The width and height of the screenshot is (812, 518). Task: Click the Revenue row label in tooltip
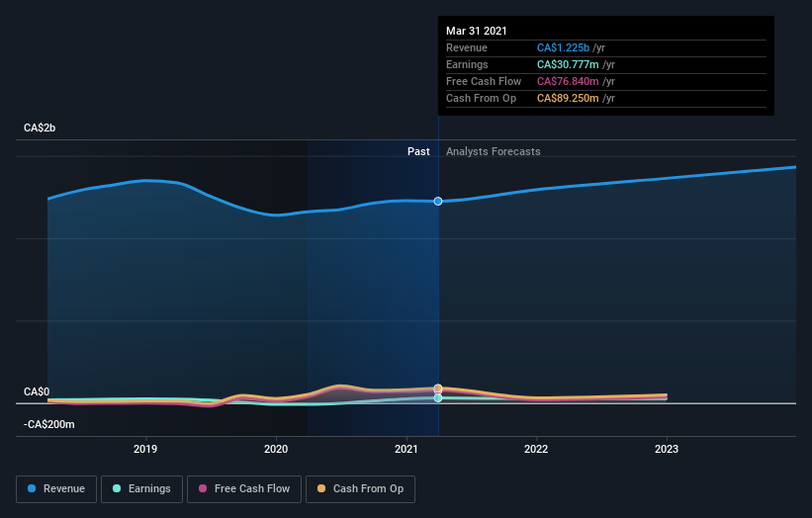[x=467, y=47]
